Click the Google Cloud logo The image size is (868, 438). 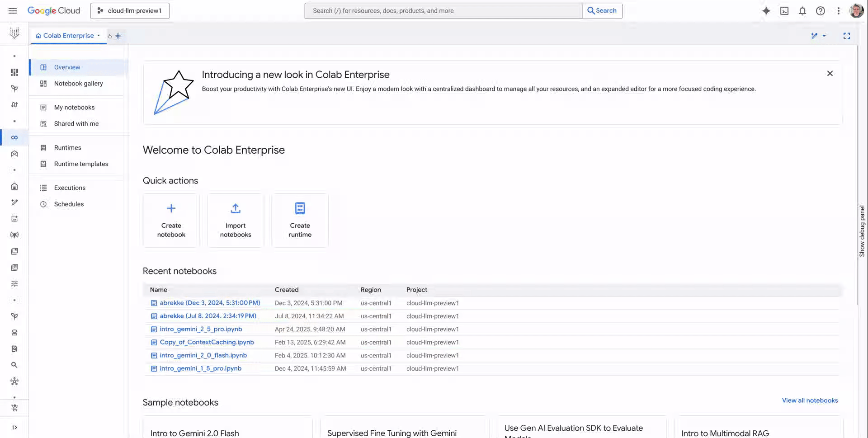[54, 11]
